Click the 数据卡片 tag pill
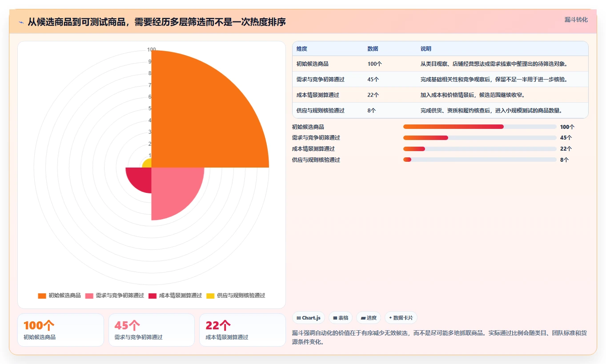 click(401, 318)
